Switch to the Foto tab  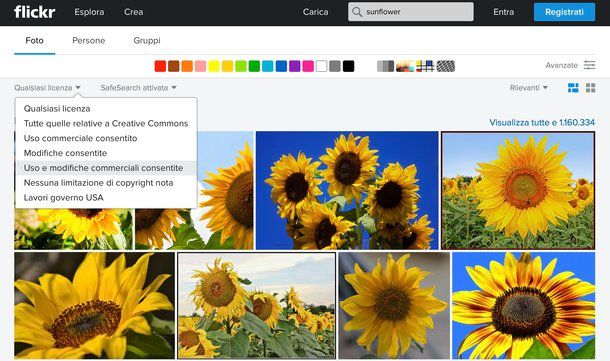tap(34, 40)
